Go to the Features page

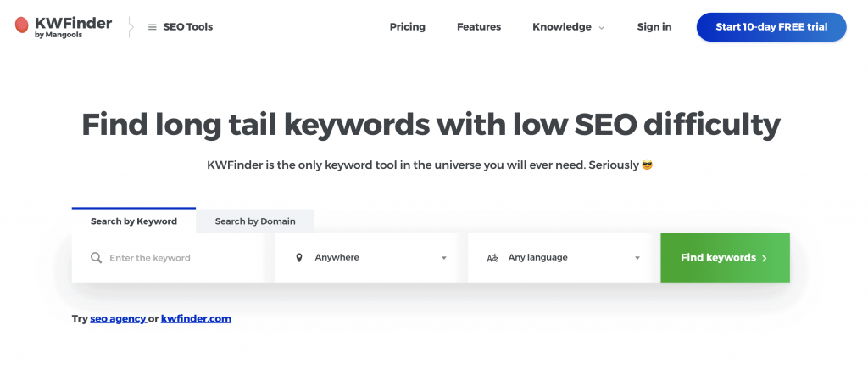pos(479,26)
